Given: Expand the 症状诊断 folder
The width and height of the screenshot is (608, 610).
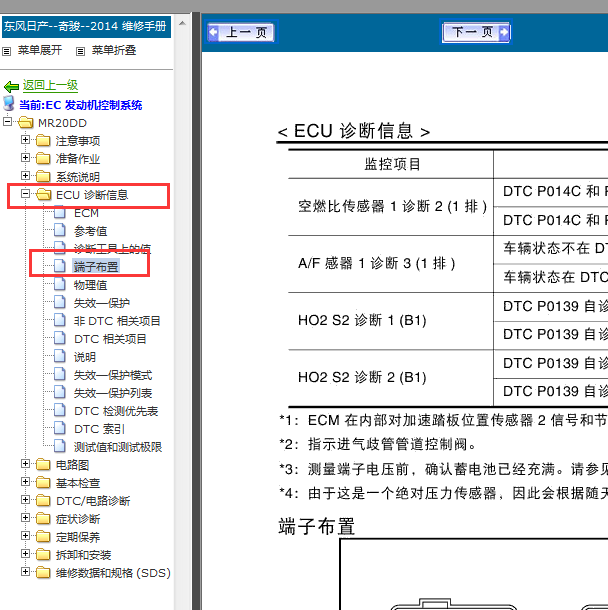Looking at the screenshot, I should [x=25, y=517].
